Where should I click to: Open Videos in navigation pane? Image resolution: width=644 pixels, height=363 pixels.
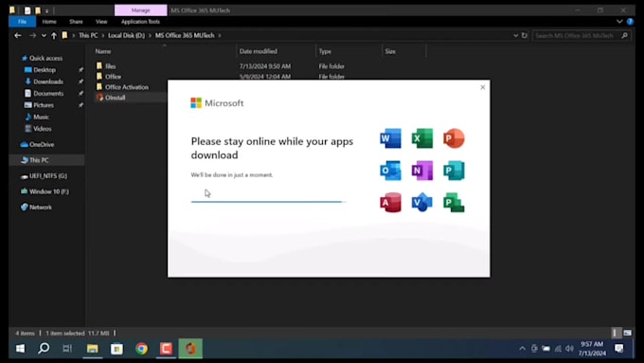coord(42,129)
